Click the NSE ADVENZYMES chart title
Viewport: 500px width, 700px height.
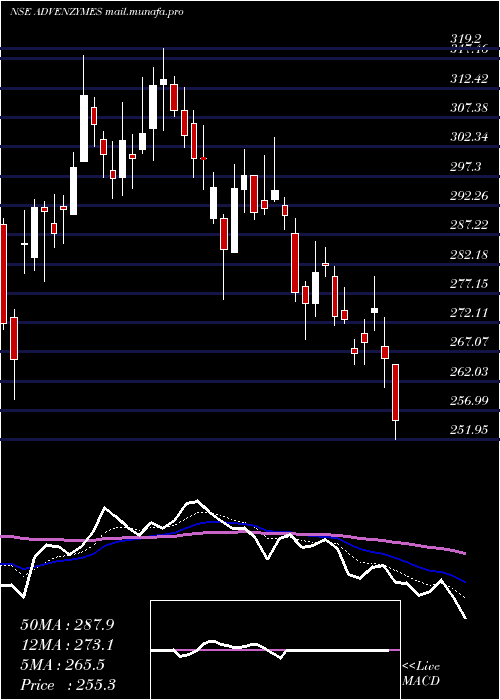pos(56,12)
